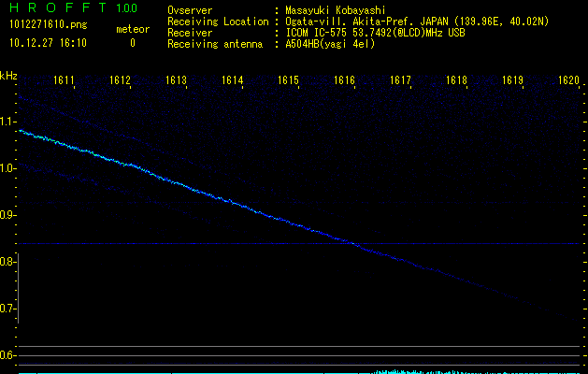Click the 0.7 kHz frequency label
This screenshot has width=588, height=374.
point(7,309)
